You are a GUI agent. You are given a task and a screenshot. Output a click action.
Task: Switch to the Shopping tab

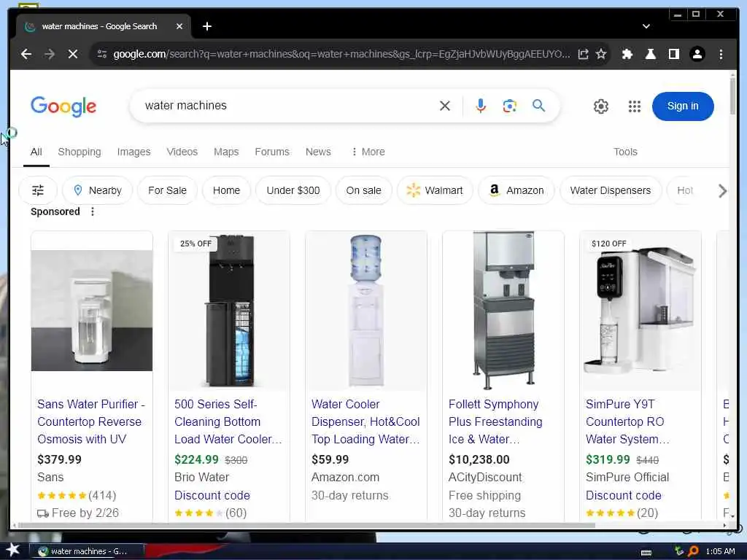[79, 152]
